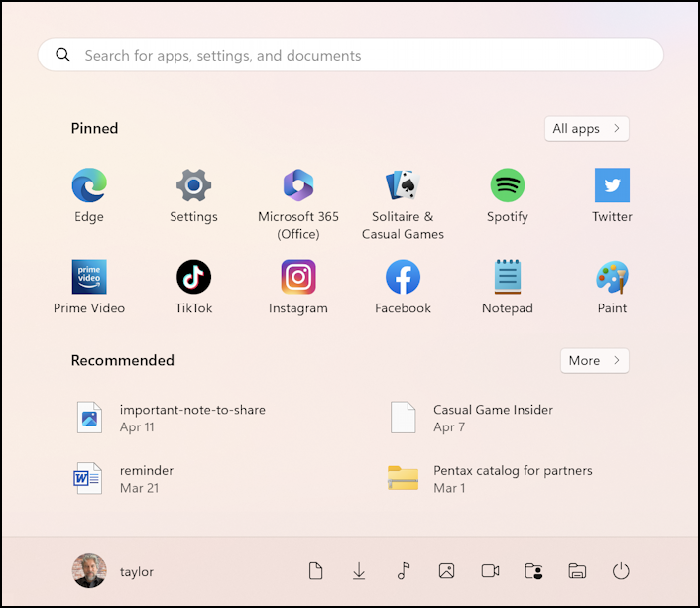This screenshot has height=608, width=700.
Task: Click the search box for apps, settings, documents
Action: coord(350,55)
